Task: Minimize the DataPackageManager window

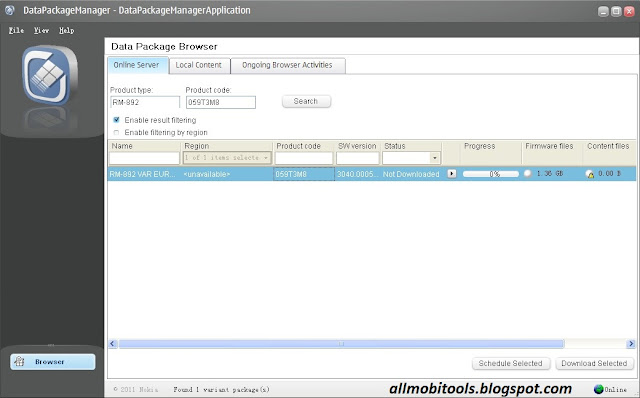Action: pyautogui.click(x=603, y=11)
